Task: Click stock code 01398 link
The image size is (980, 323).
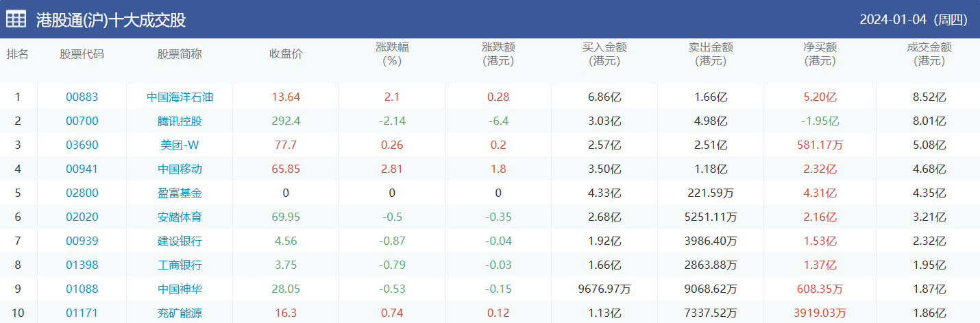Action: pyautogui.click(x=82, y=265)
